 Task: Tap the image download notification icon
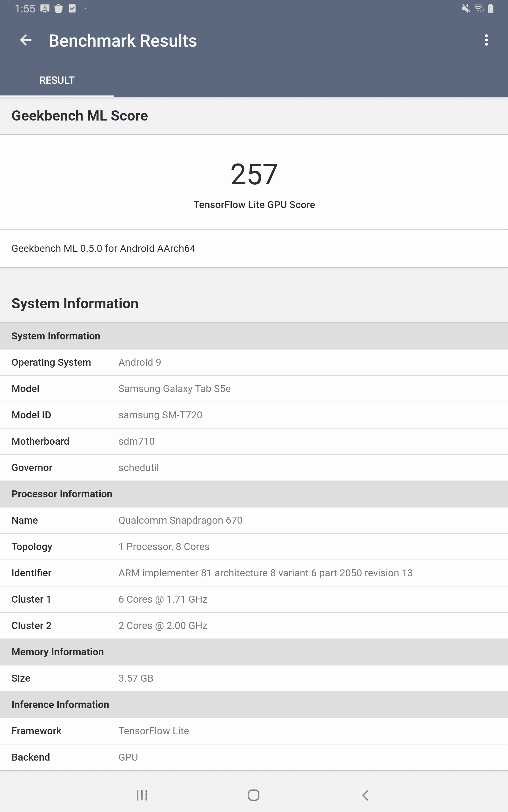point(45,8)
